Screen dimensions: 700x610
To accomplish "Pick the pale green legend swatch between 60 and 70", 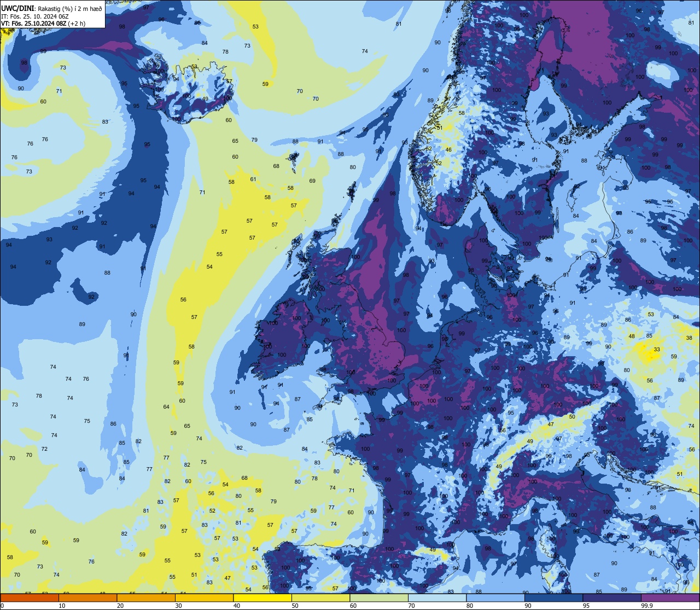I will pyautogui.click(x=379, y=597).
